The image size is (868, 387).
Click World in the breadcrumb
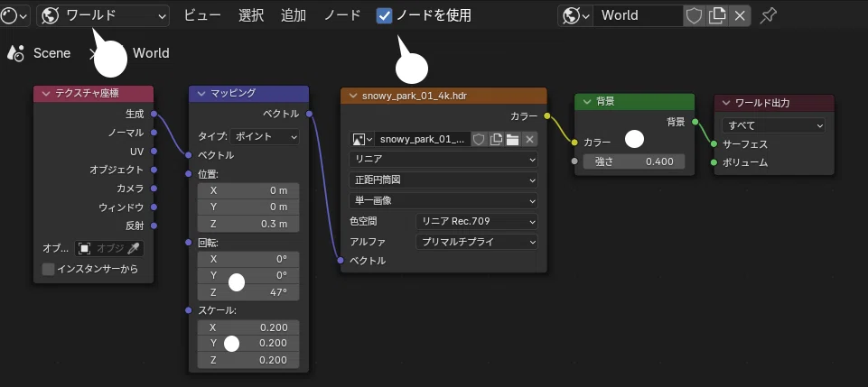click(x=151, y=53)
